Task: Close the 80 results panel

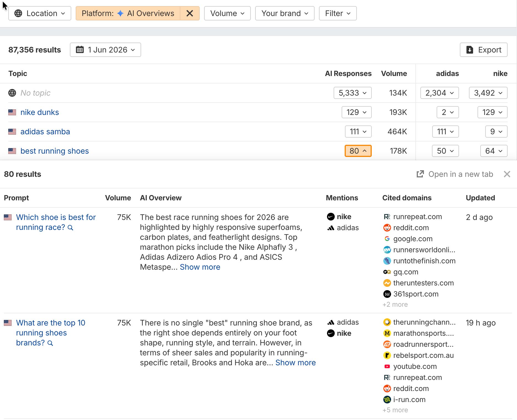Action: pos(507,174)
